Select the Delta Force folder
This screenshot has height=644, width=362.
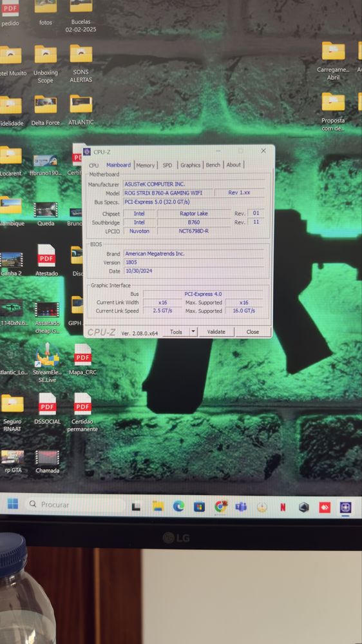click(x=46, y=110)
